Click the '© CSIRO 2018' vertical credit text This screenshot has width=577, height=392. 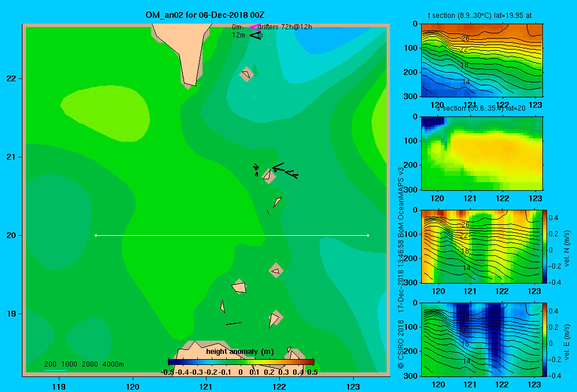pyautogui.click(x=401, y=344)
